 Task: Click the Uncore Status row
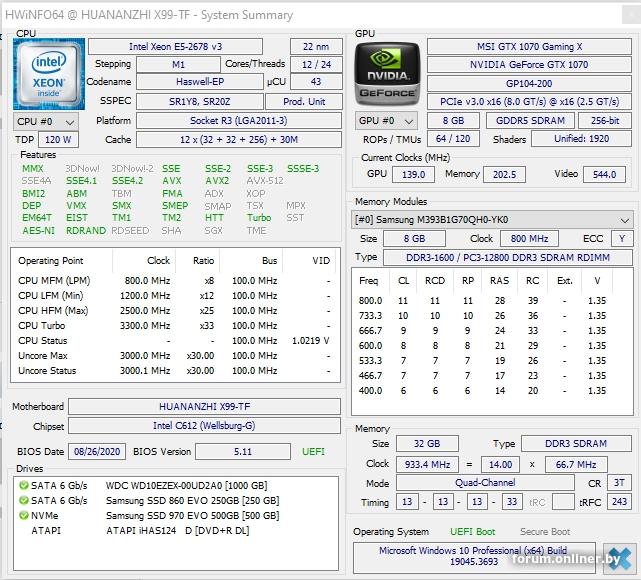coord(175,371)
